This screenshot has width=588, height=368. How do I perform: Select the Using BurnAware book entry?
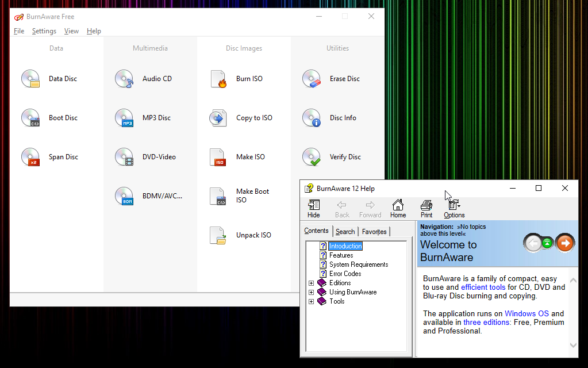click(353, 292)
